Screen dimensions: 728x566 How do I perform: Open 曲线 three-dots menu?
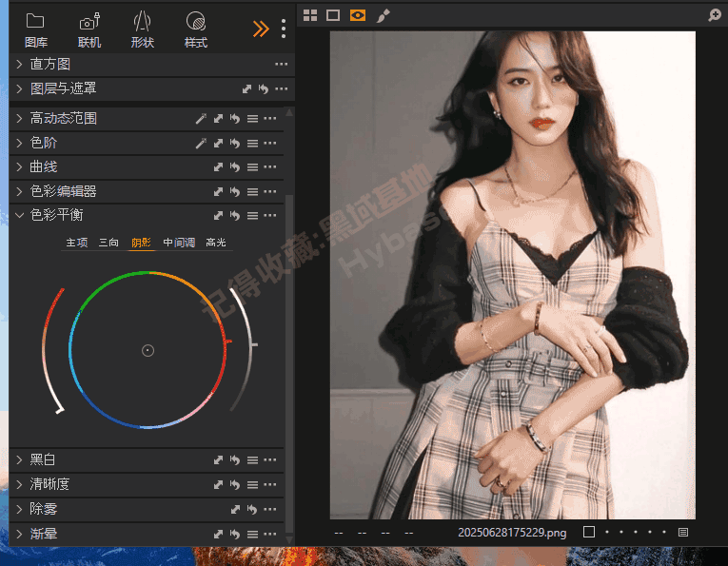click(x=269, y=167)
